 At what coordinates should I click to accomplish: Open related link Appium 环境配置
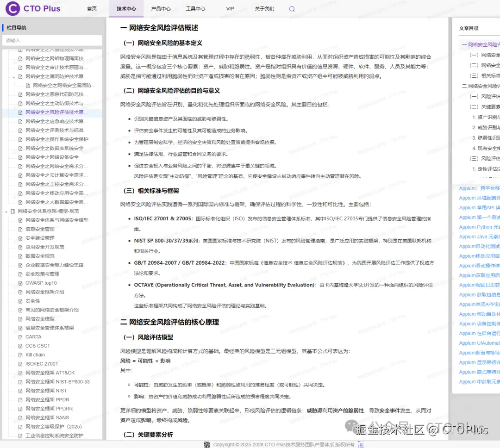point(479,198)
